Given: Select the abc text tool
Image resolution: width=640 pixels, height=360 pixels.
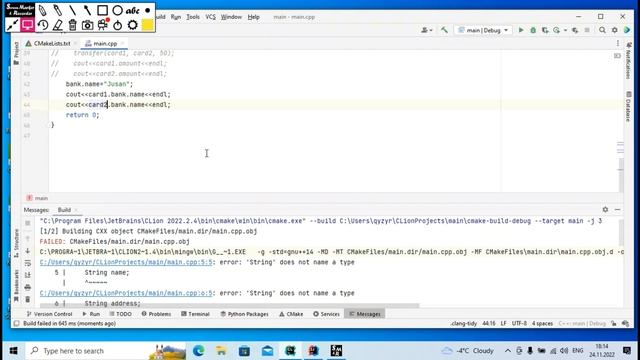Looking at the screenshot, I should [x=132, y=11].
